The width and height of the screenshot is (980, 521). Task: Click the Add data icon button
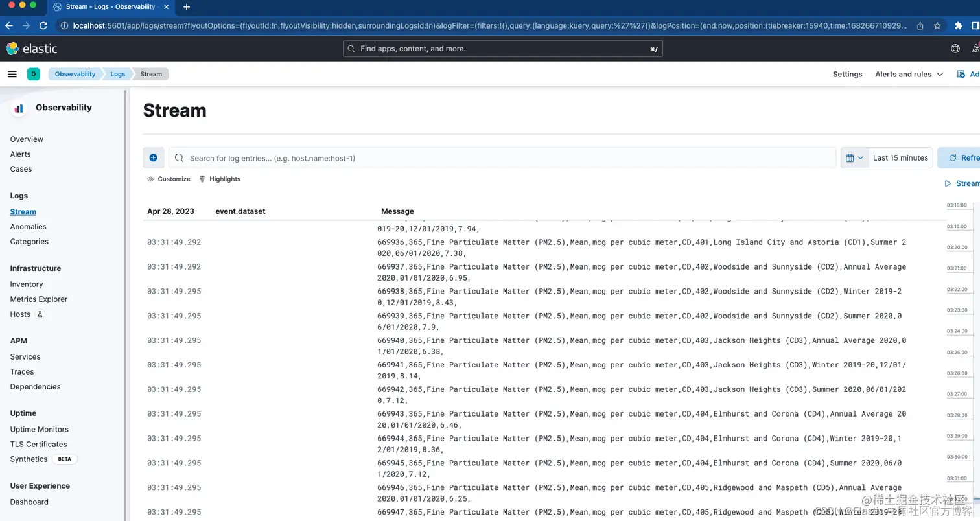pos(968,74)
